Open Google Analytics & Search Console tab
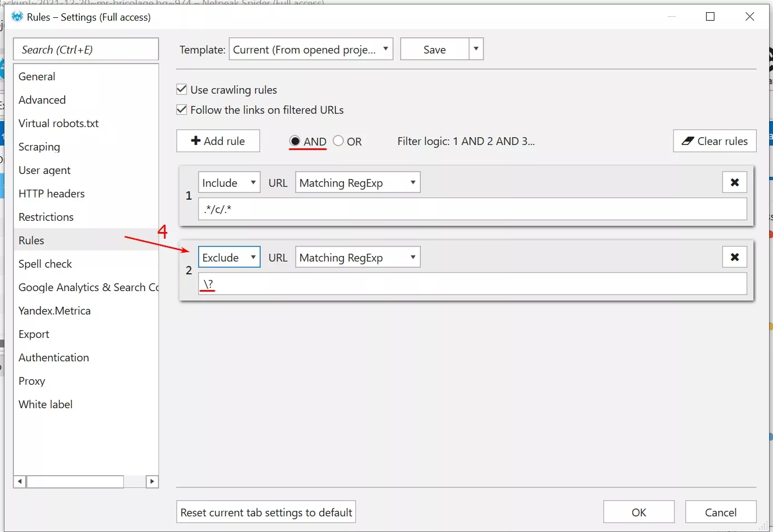 (x=86, y=287)
